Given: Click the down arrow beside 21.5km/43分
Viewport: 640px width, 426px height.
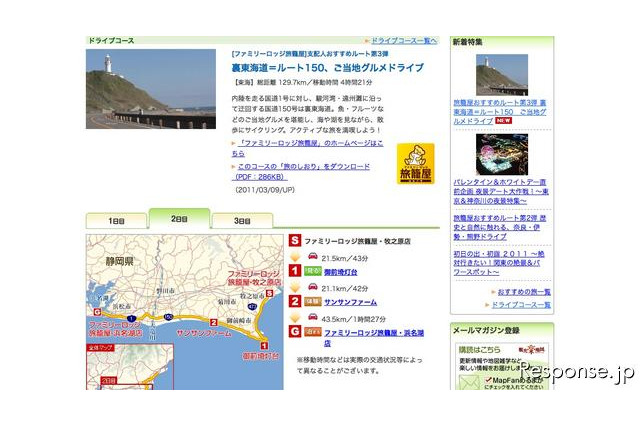Looking at the screenshot, I should 295,257.
